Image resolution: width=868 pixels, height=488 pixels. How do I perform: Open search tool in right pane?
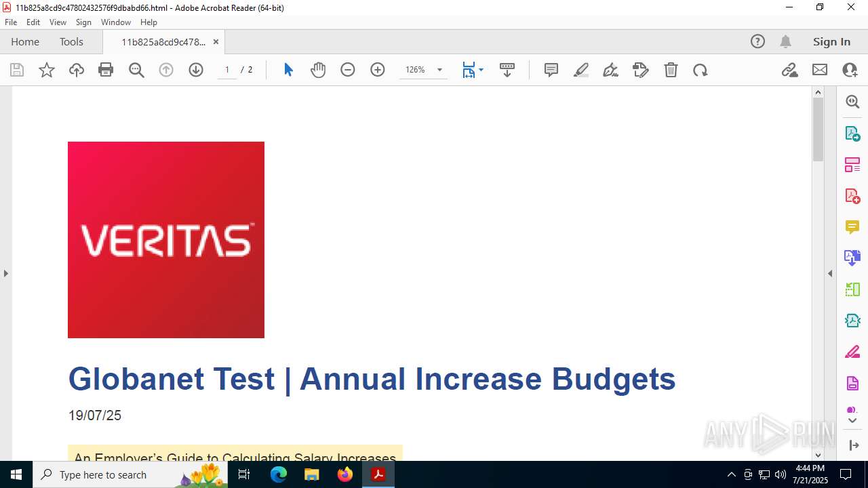coord(852,102)
